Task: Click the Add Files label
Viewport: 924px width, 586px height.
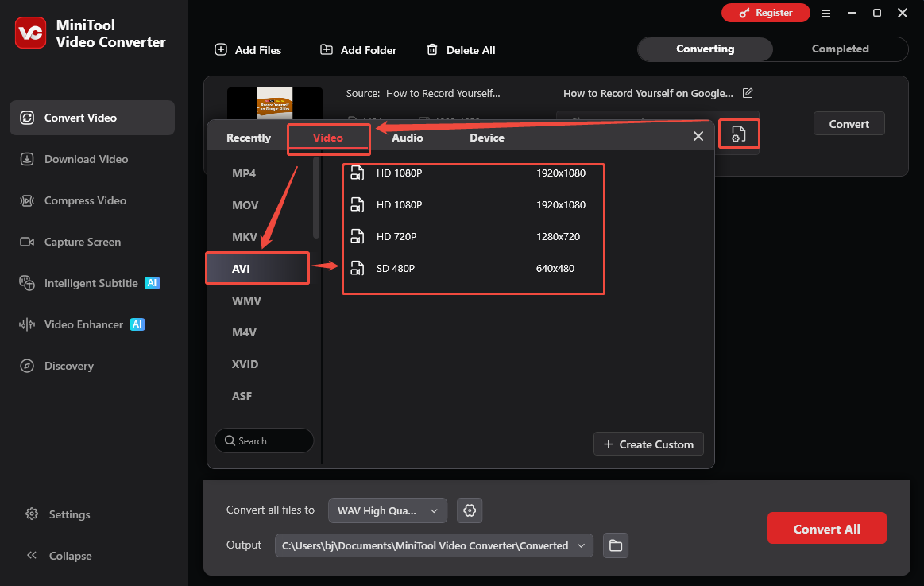Action: tap(258, 50)
